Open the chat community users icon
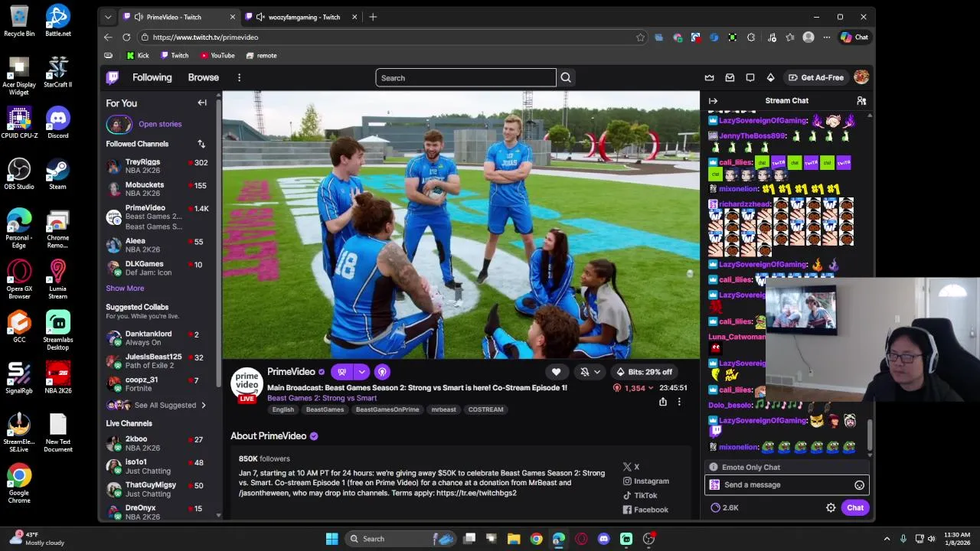 coord(861,101)
